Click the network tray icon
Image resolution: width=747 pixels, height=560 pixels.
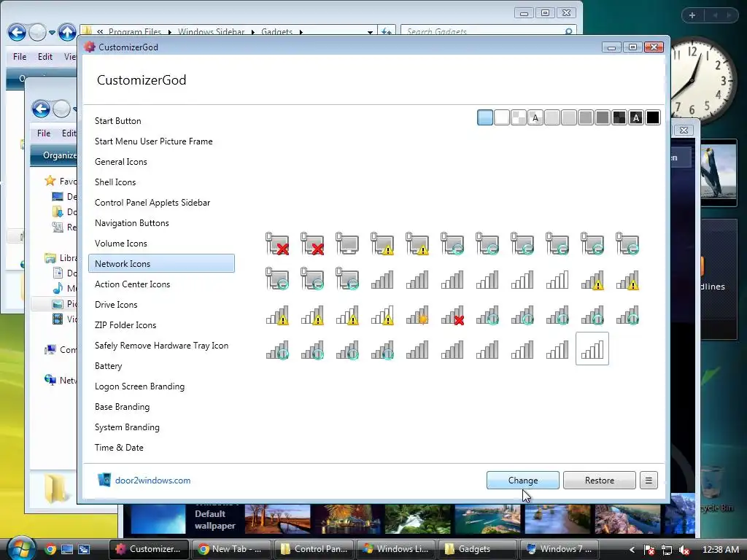[667, 550]
